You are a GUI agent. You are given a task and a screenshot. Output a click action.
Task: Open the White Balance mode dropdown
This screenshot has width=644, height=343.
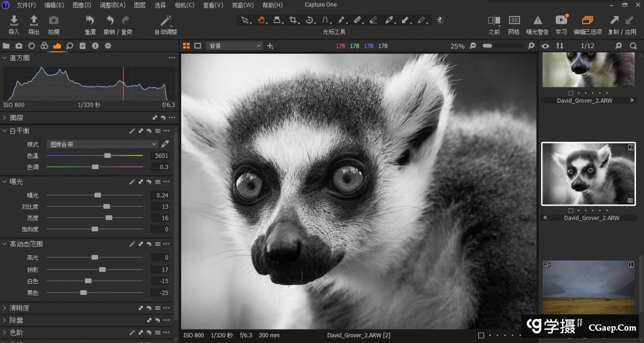tap(103, 144)
